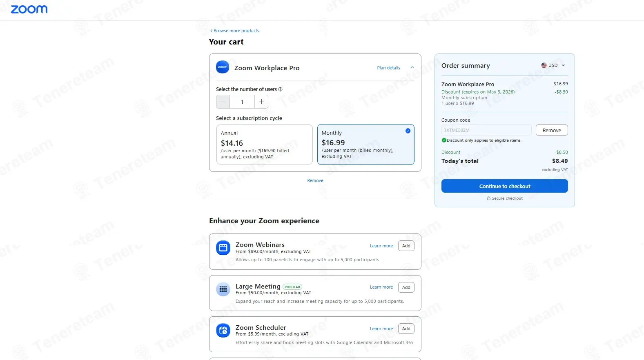Viewport: 644px width, 360px height.
Task: Add Zoom Webinars to cart
Action: pos(406,246)
